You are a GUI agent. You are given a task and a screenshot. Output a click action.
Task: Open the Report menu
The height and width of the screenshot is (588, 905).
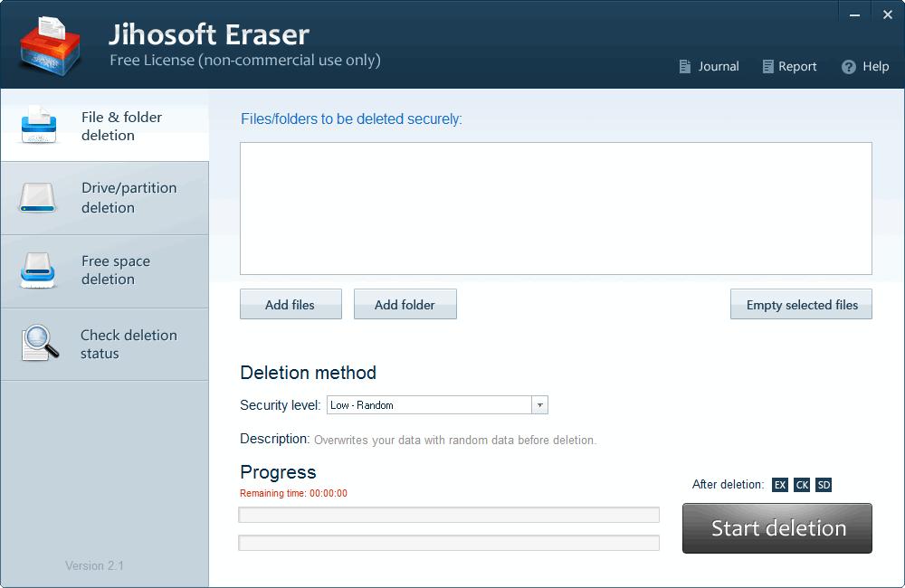coord(789,66)
